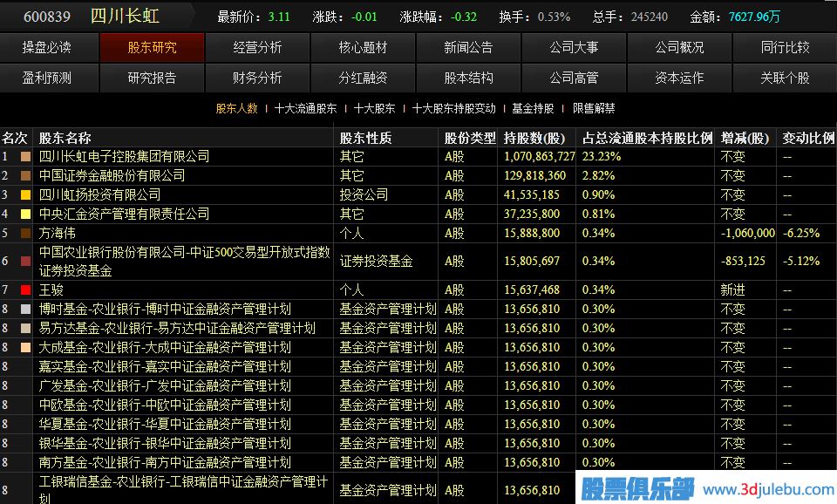Screen dimensions: 837x504
Task: Click swatch for 中证500交易型开放式指数 fund row
Action: (25, 261)
